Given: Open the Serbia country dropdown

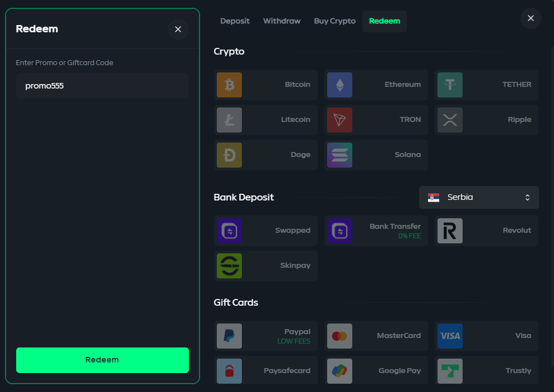Looking at the screenshot, I should pos(479,197).
